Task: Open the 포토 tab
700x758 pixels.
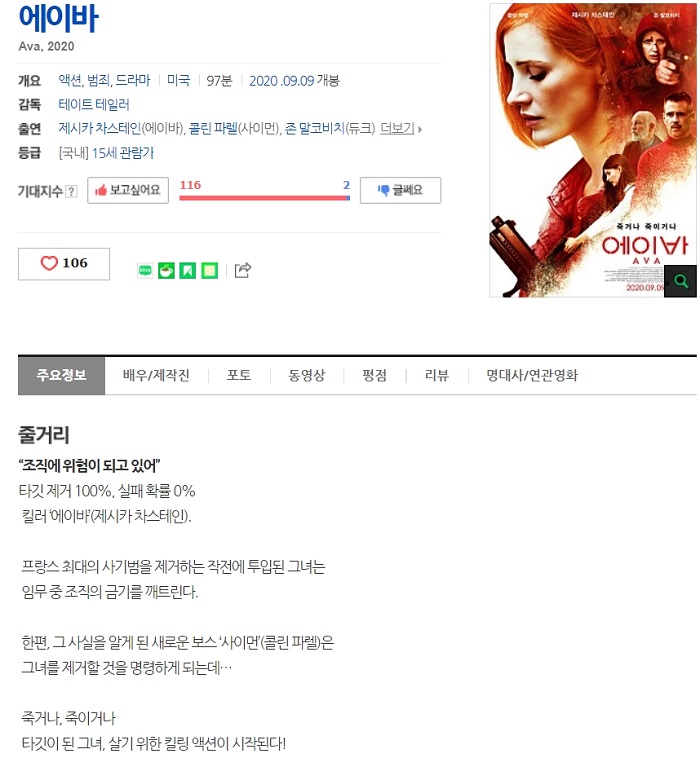Action: [239, 376]
